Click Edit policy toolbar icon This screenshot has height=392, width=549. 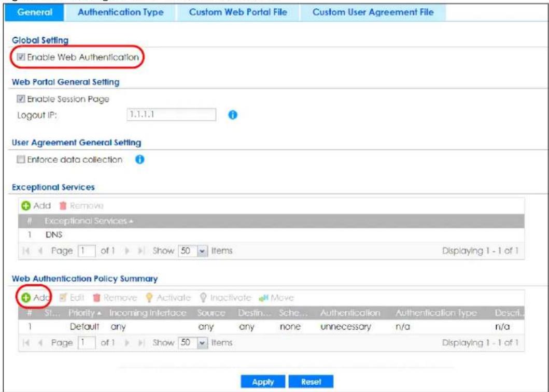coord(63,298)
